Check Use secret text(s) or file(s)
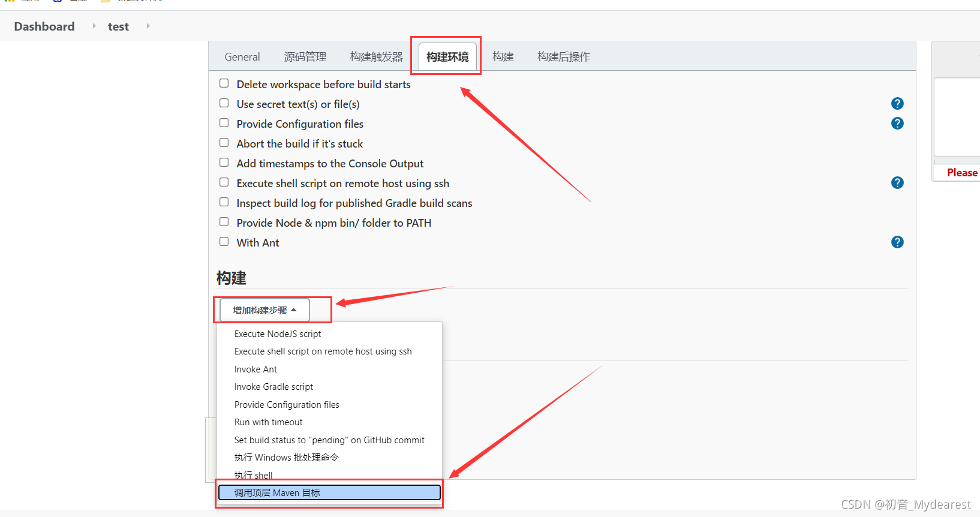 pyautogui.click(x=224, y=103)
